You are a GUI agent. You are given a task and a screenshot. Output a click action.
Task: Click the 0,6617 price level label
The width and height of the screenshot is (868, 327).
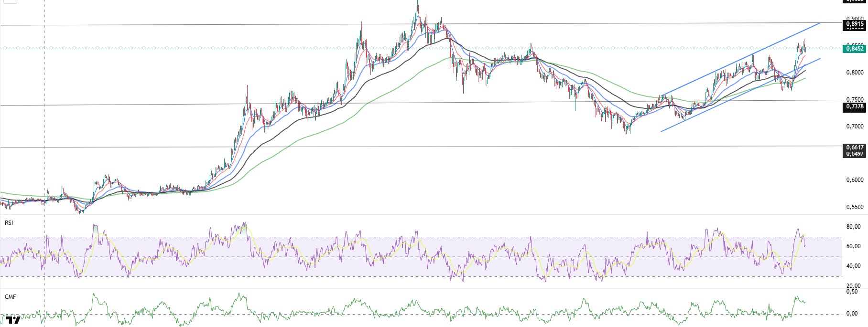(x=854, y=148)
